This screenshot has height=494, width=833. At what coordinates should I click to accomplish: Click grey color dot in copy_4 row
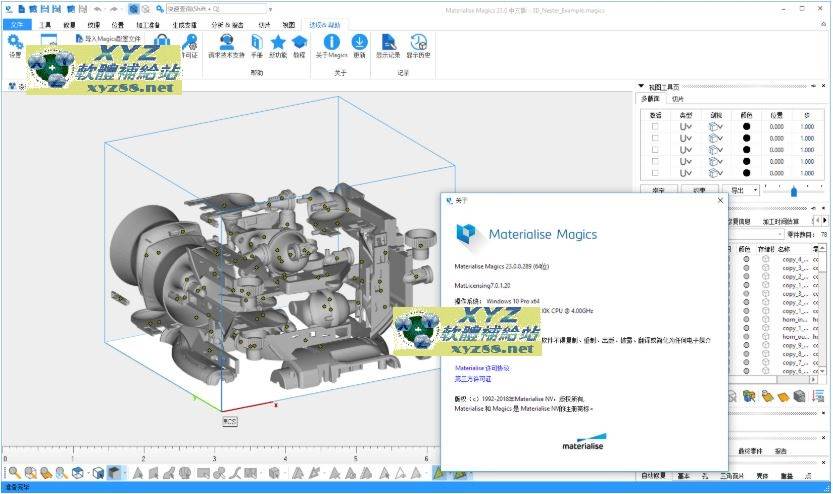(x=746, y=259)
